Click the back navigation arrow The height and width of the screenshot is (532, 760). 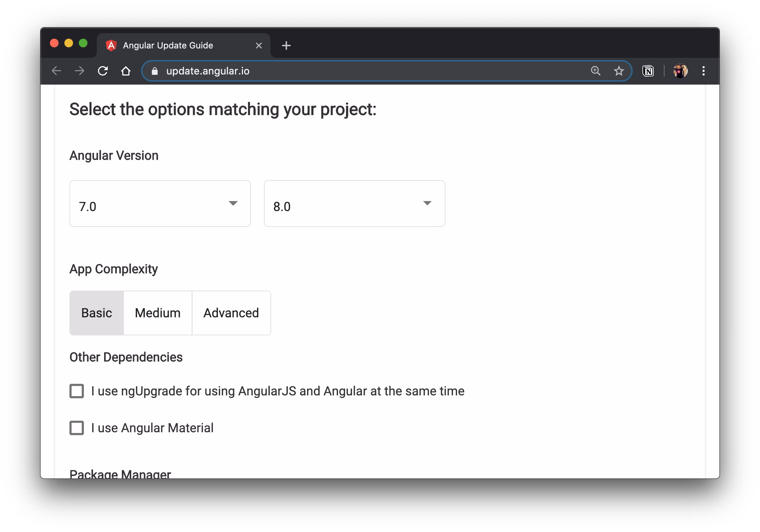tap(56, 71)
